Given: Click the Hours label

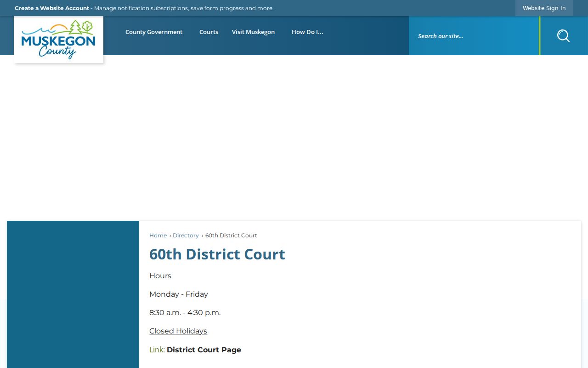Looking at the screenshot, I should 160,276.
